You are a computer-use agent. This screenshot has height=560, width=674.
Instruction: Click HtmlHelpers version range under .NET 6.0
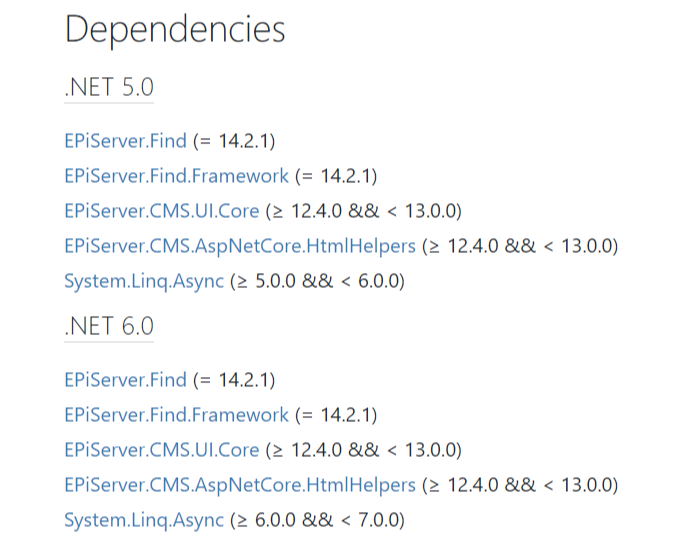click(x=520, y=485)
